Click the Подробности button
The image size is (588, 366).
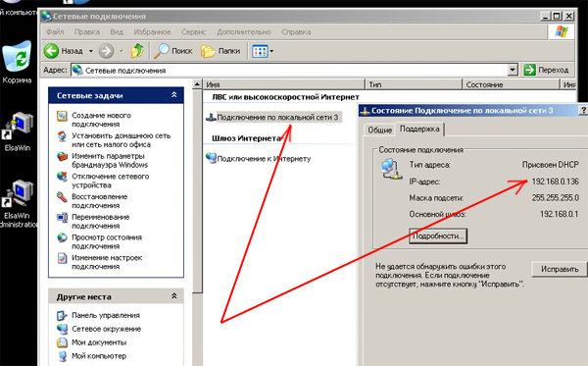pyautogui.click(x=438, y=236)
